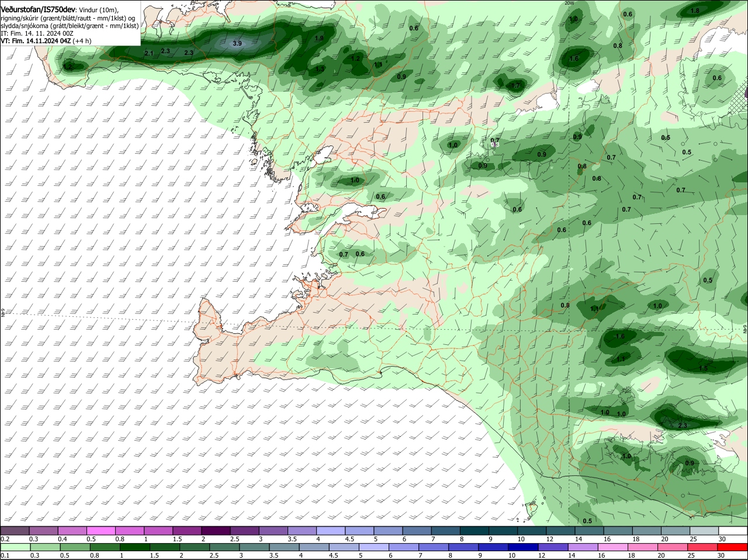Pick the light periwinkle swatch labeled 4 in top legend row
The height and width of the screenshot is (560, 748).
pyautogui.click(x=331, y=531)
